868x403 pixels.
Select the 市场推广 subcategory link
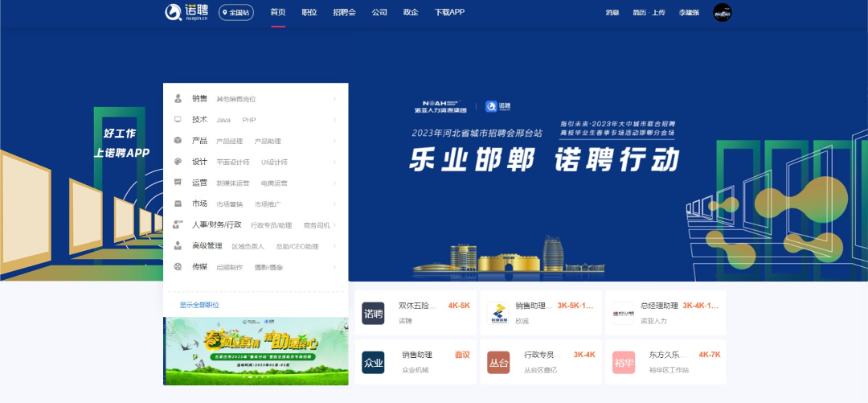pos(268,204)
